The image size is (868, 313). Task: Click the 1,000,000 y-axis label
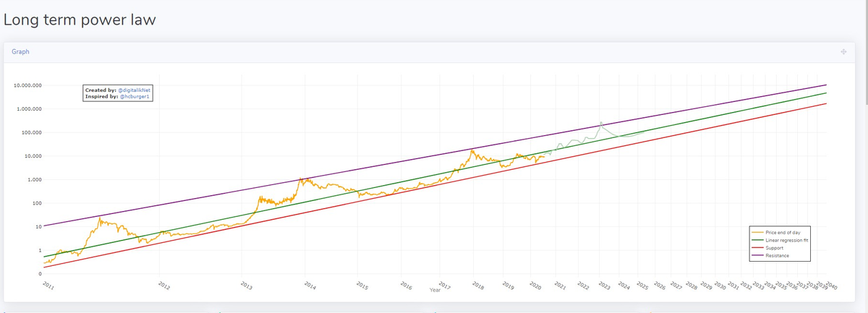(x=29, y=109)
